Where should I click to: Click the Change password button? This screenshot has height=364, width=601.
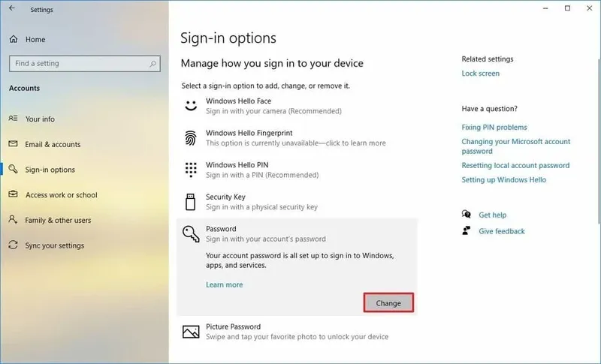tap(388, 302)
